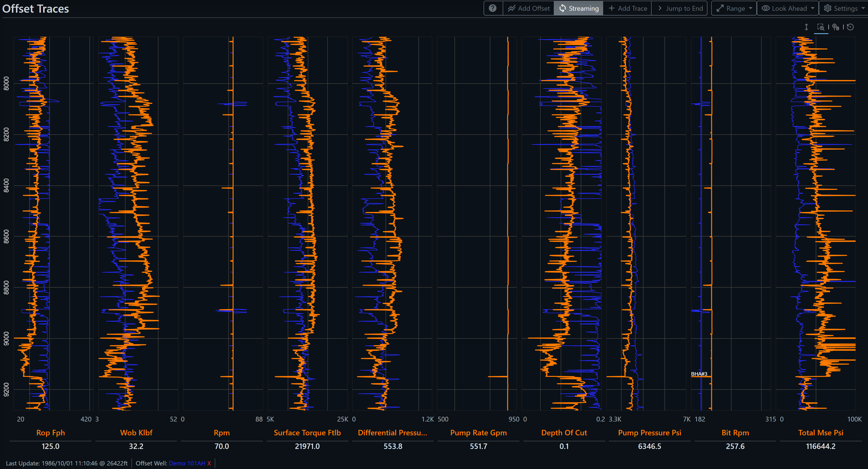Click the Pump Rate scale minimum 500
This screenshot has height=469, width=868.
coord(443,419)
